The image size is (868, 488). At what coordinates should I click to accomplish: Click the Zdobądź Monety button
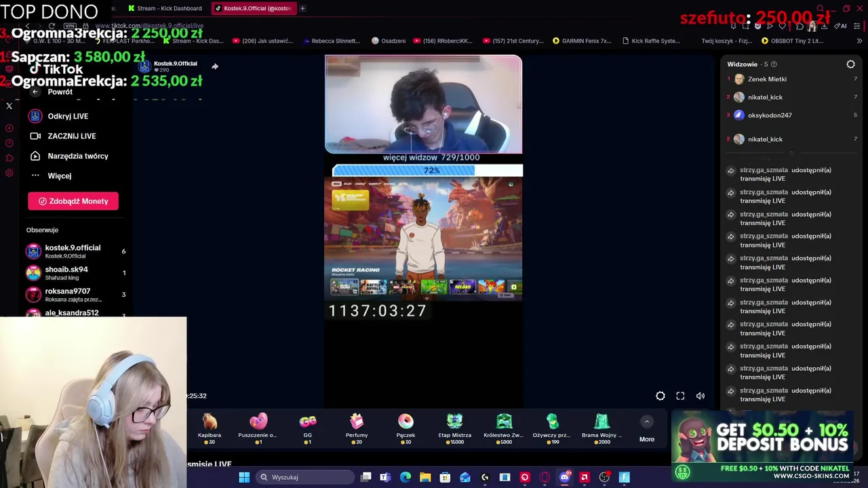point(73,201)
